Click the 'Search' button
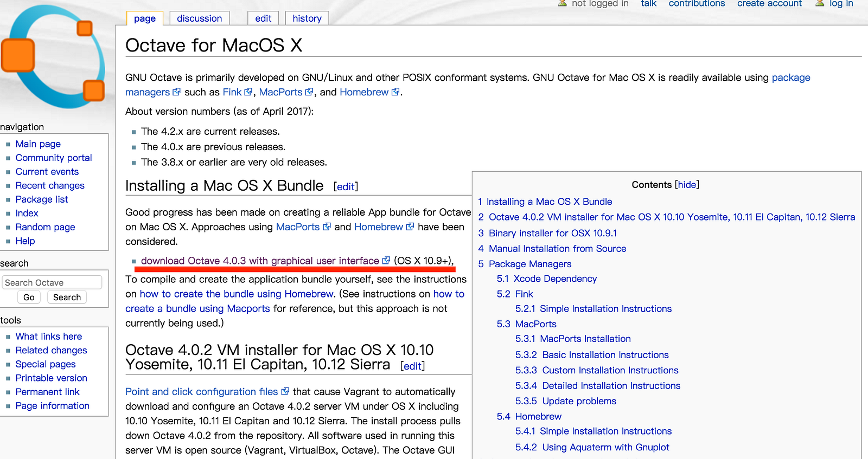 click(67, 297)
